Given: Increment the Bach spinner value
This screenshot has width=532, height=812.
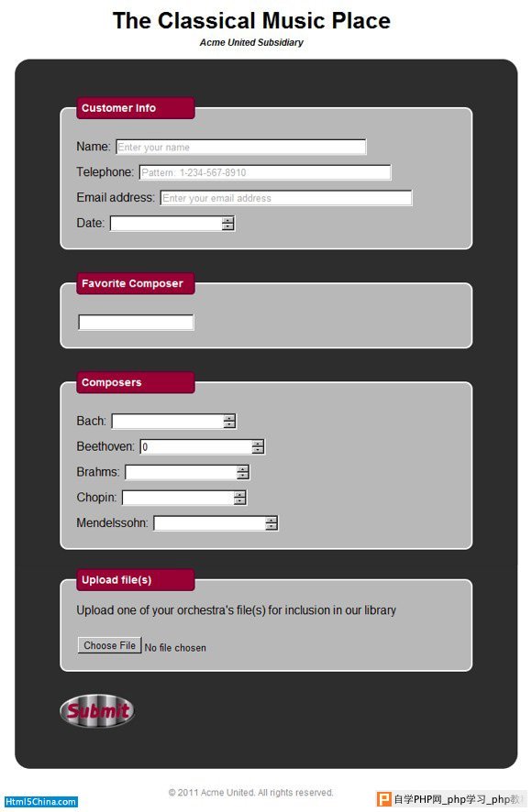Looking at the screenshot, I should [x=229, y=417].
